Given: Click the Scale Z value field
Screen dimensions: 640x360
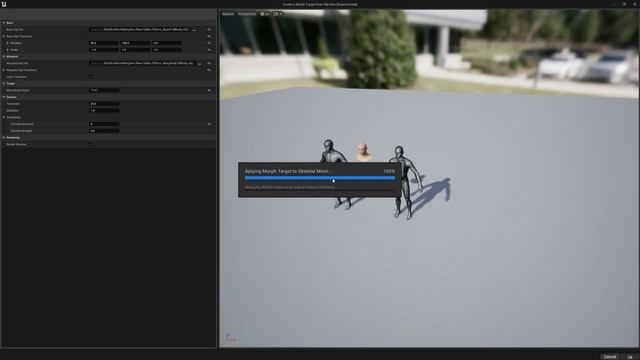Looking at the screenshot, I should point(167,50).
